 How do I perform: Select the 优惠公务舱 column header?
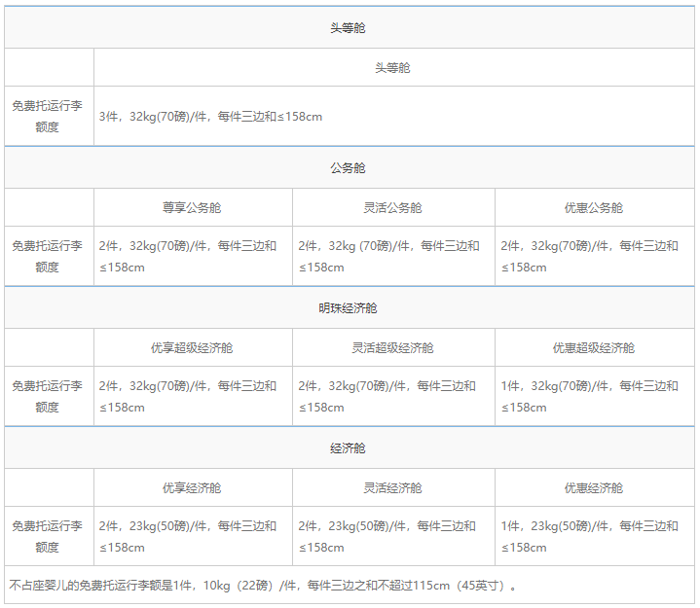[x=594, y=208]
